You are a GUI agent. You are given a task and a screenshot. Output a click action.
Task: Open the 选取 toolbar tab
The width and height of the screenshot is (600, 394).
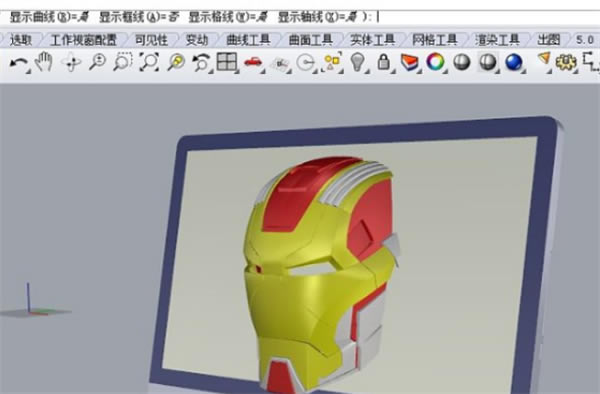coord(21,40)
